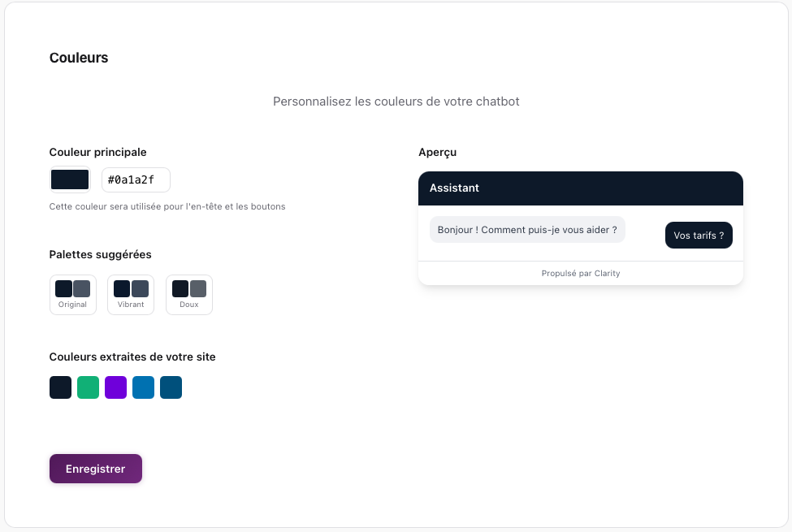Click the Couleurs page title
The height and width of the screenshot is (532, 792).
tap(78, 58)
